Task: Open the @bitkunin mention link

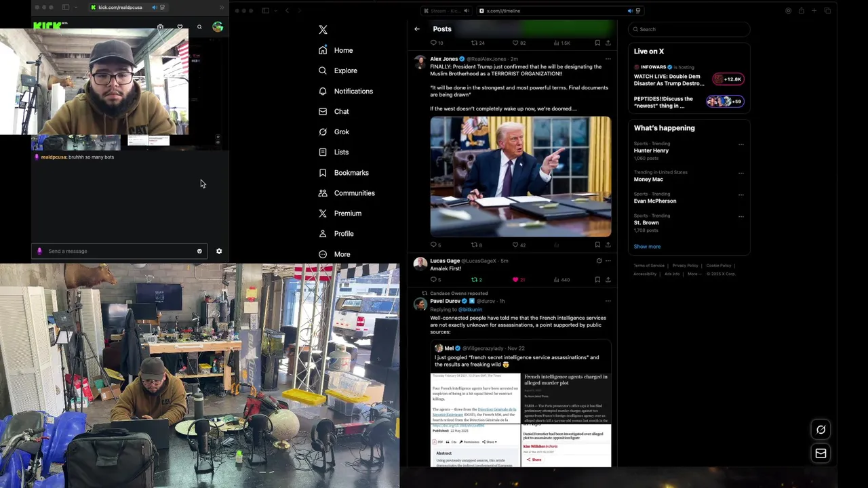Action: [x=470, y=310]
